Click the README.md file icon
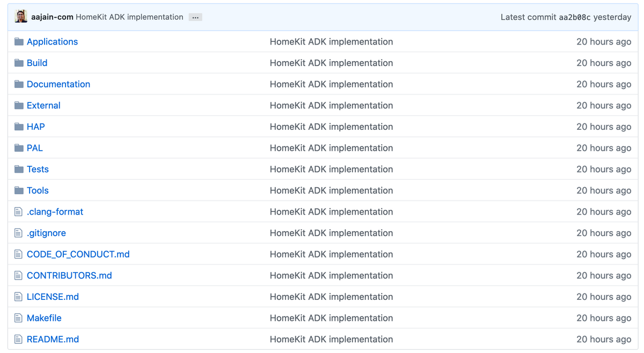Image resolution: width=644 pixels, height=353 pixels. click(18, 340)
